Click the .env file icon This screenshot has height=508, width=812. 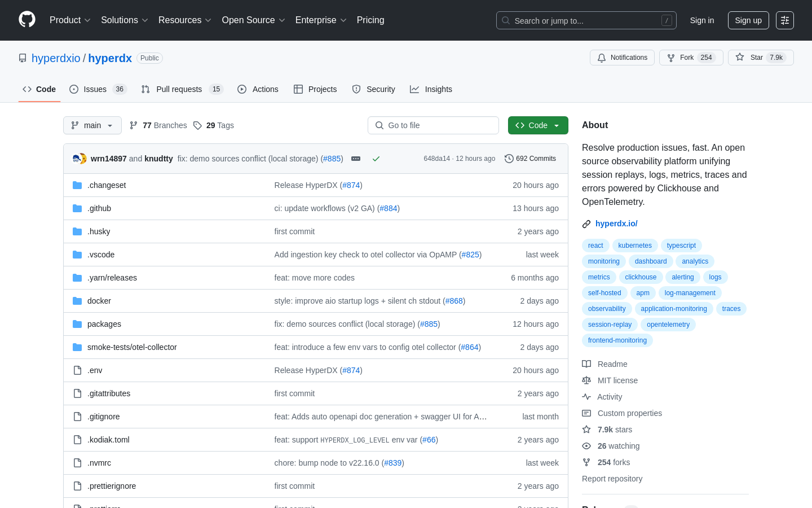coord(77,370)
